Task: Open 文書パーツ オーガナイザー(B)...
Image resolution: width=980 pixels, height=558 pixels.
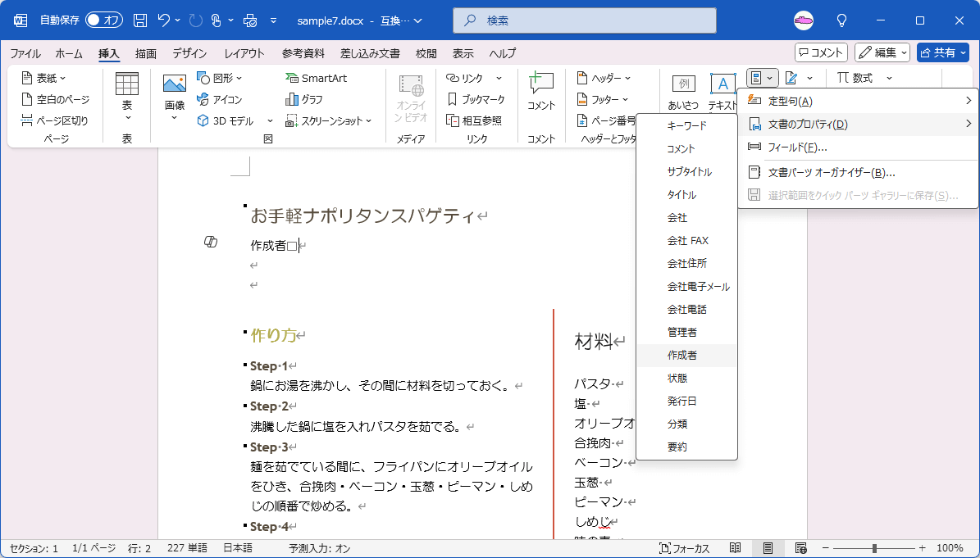Action: click(858, 172)
